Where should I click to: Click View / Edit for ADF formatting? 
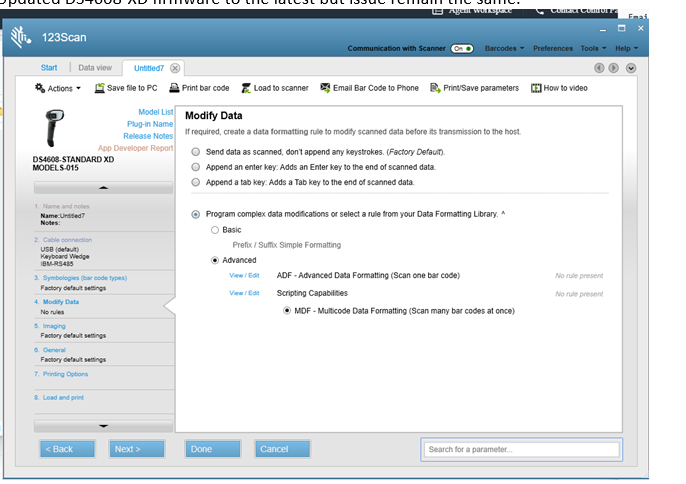pos(244,276)
